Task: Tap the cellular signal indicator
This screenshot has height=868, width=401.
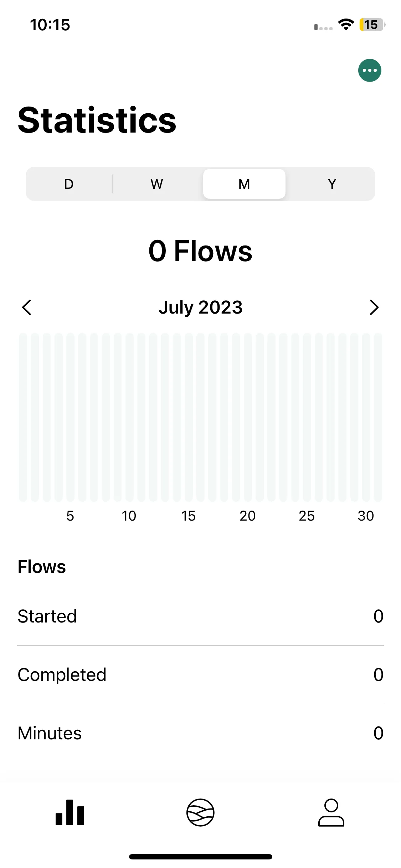Action: (x=323, y=27)
